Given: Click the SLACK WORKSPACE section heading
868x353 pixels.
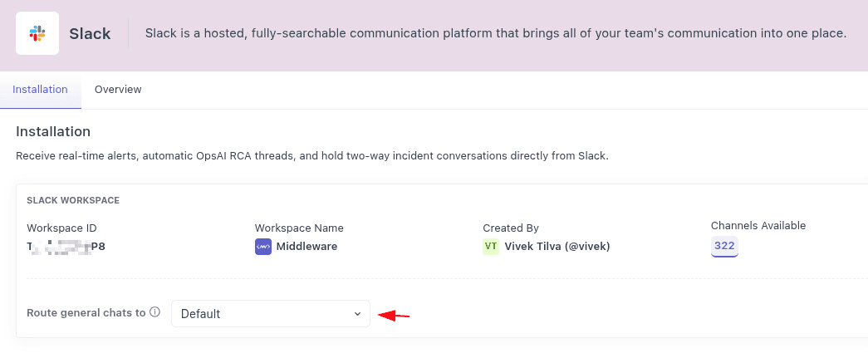Looking at the screenshot, I should tap(73, 200).
